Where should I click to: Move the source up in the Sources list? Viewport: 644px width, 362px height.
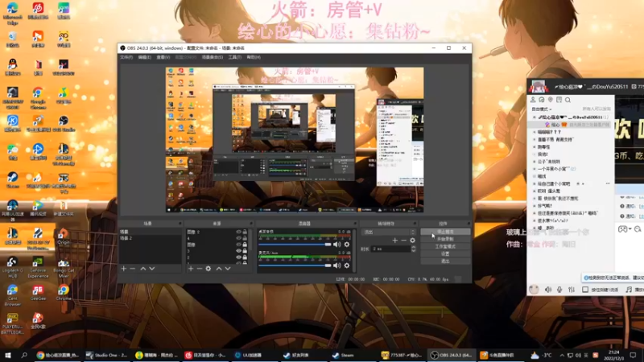[x=219, y=269]
